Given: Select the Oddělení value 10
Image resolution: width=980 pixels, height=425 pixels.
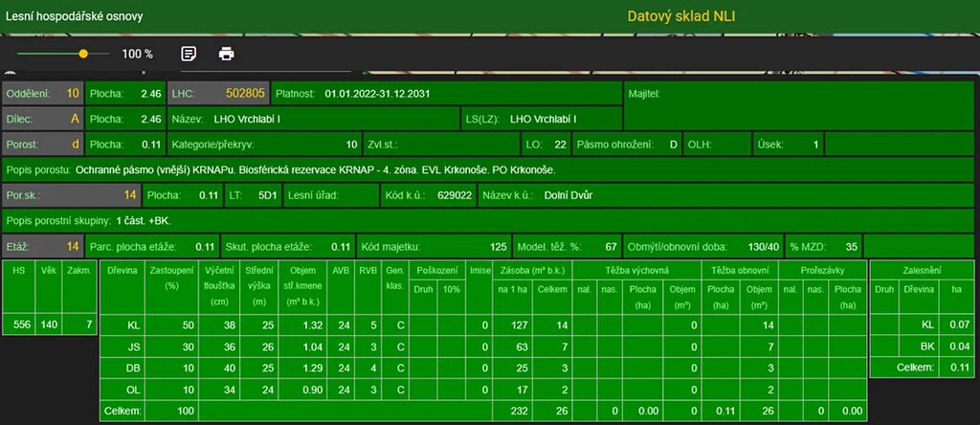Looking at the screenshot, I should 73,94.
